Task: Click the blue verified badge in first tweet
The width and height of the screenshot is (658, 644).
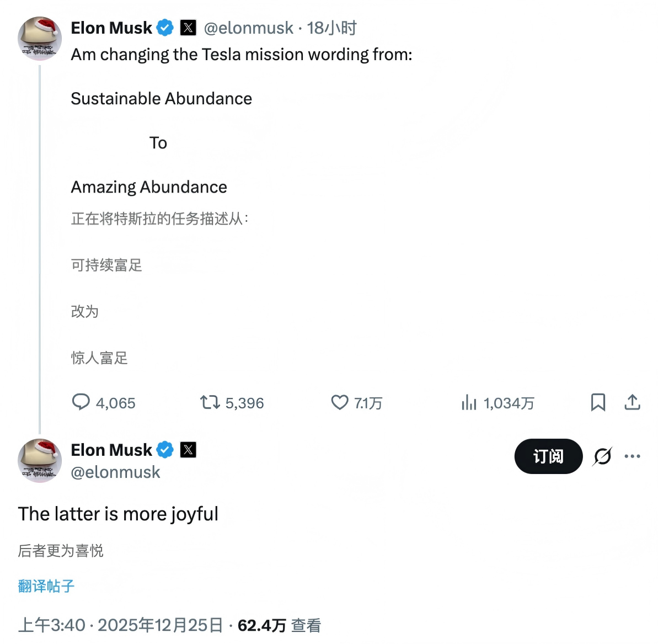Action: point(165,28)
